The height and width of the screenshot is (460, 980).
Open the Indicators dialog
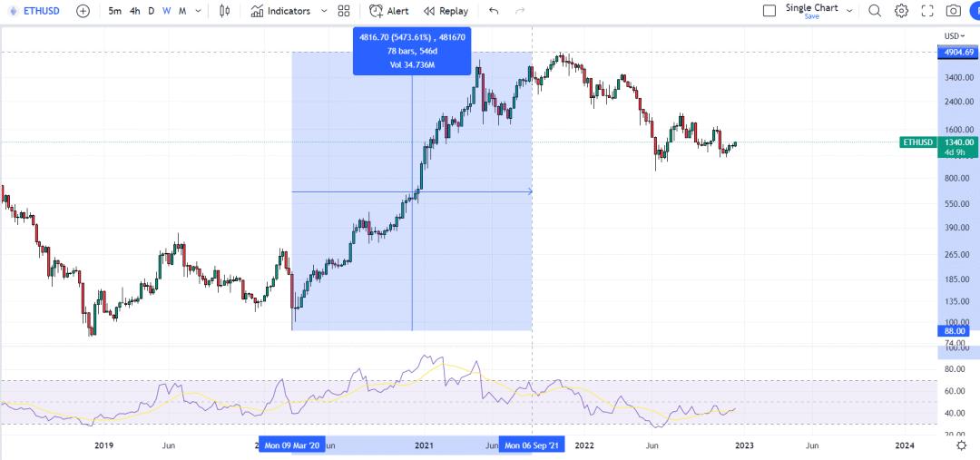click(280, 11)
